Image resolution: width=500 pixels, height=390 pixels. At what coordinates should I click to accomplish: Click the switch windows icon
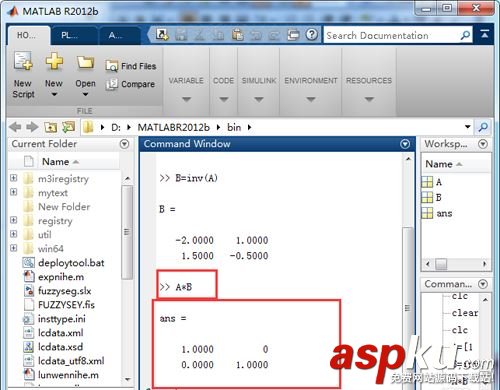(x=293, y=35)
